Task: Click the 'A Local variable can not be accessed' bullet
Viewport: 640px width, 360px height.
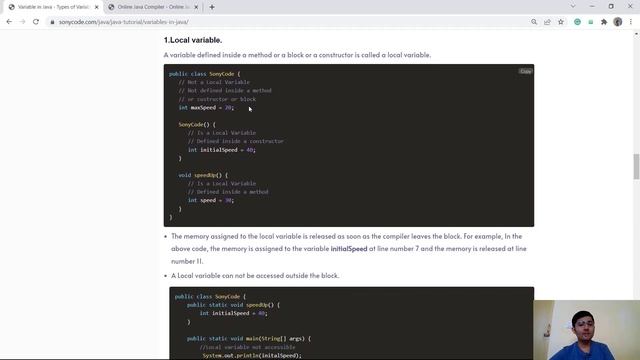Action: (255, 276)
